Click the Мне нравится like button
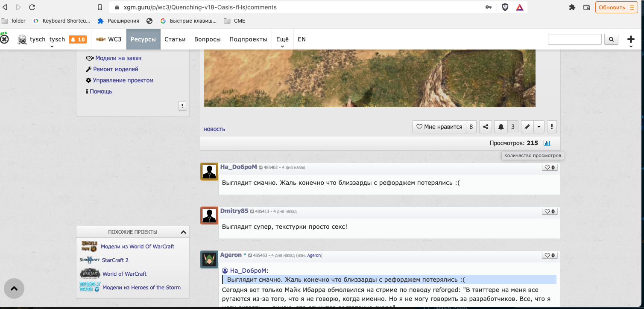 [439, 127]
